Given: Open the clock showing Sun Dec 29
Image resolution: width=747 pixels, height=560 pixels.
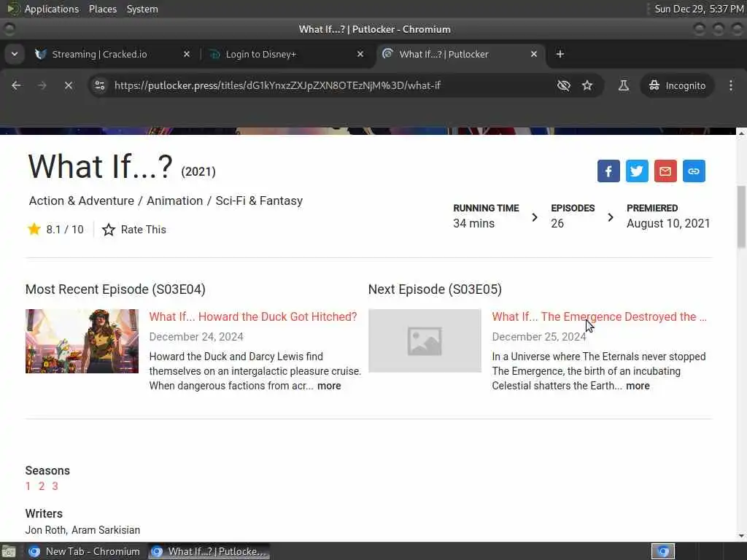Looking at the screenshot, I should pos(699,9).
